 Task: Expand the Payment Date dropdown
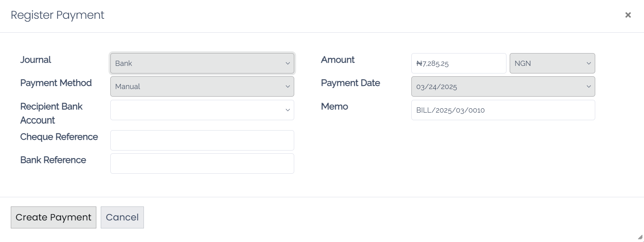pos(503,87)
